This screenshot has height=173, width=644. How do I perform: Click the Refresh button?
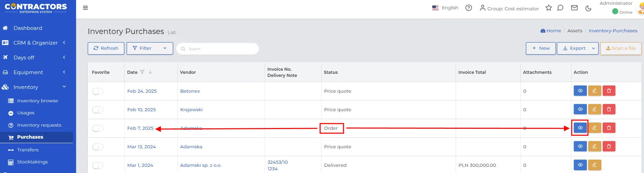[x=106, y=48]
